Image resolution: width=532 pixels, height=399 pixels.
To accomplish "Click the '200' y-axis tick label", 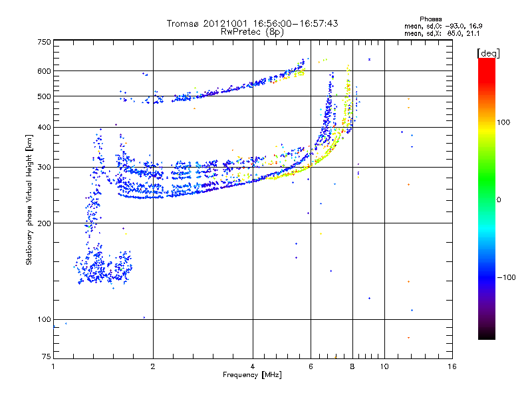I will 44,223.
